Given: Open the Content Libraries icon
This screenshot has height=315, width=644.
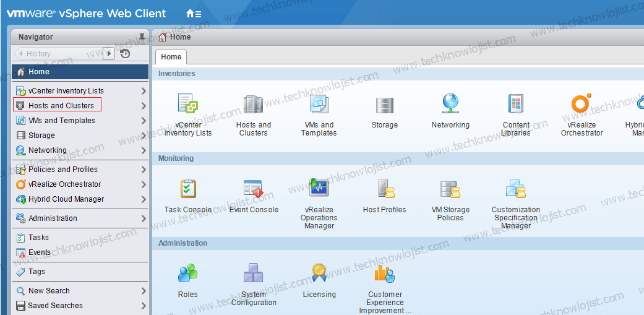Looking at the screenshot, I should coord(516,103).
